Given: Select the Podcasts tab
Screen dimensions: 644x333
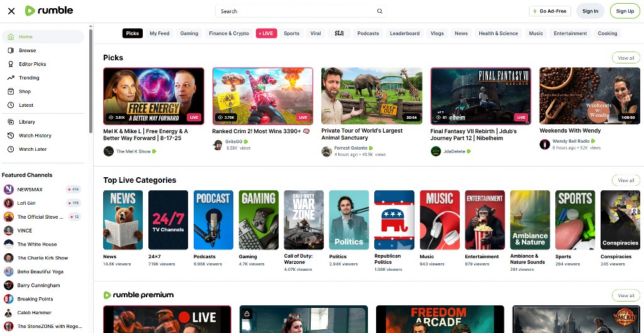Looking at the screenshot, I should point(368,33).
